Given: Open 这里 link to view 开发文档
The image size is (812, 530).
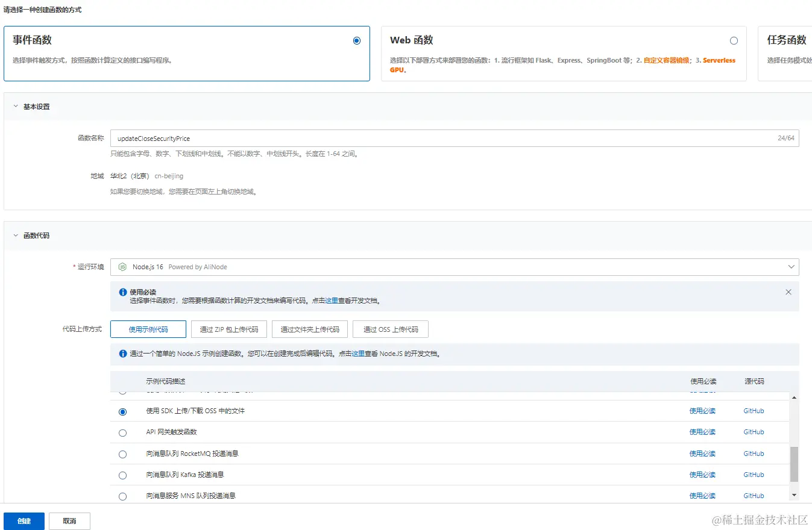Looking at the screenshot, I should coord(332,301).
